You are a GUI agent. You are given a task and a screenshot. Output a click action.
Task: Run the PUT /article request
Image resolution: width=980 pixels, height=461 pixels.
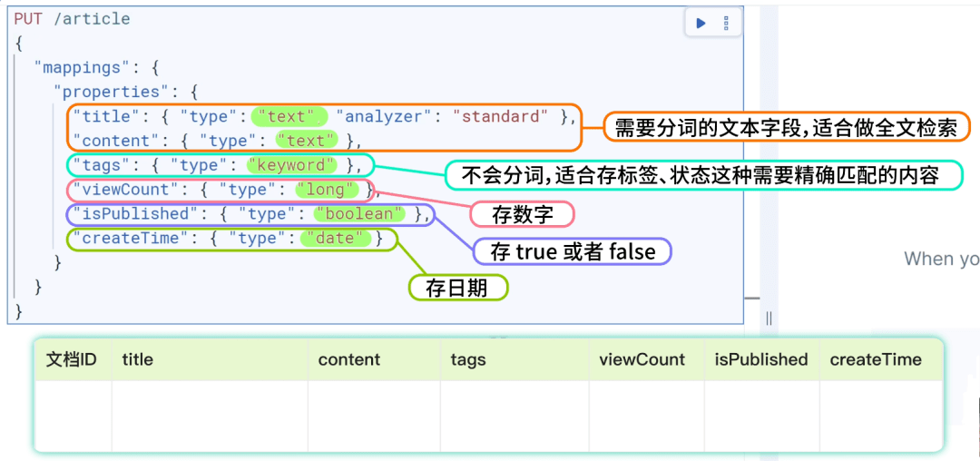click(x=701, y=24)
